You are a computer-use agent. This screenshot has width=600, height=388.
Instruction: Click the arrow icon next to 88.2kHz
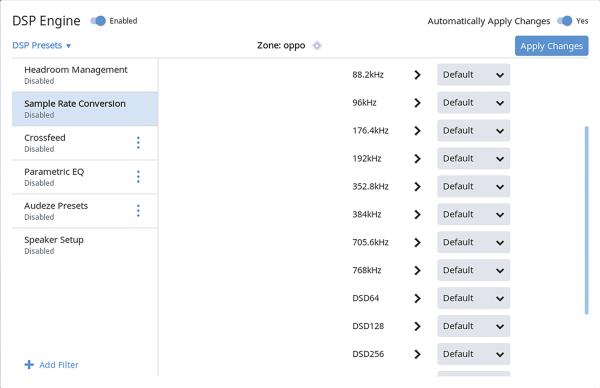[417, 75]
